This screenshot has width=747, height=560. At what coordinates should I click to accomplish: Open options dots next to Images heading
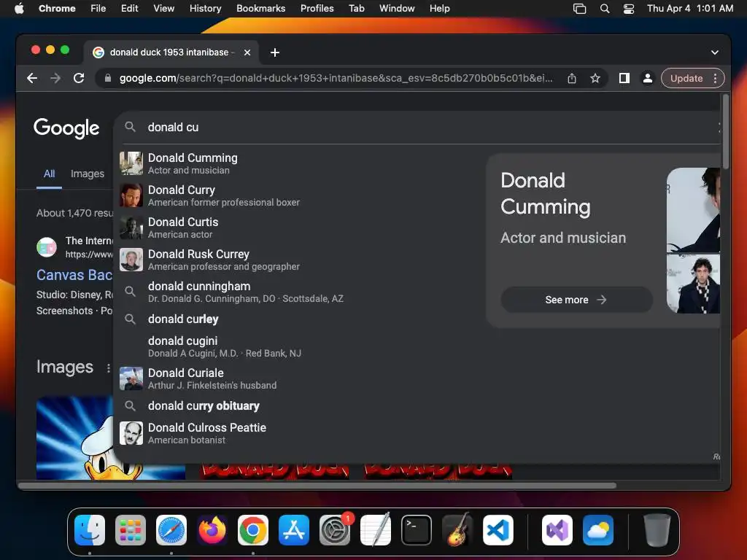(108, 367)
